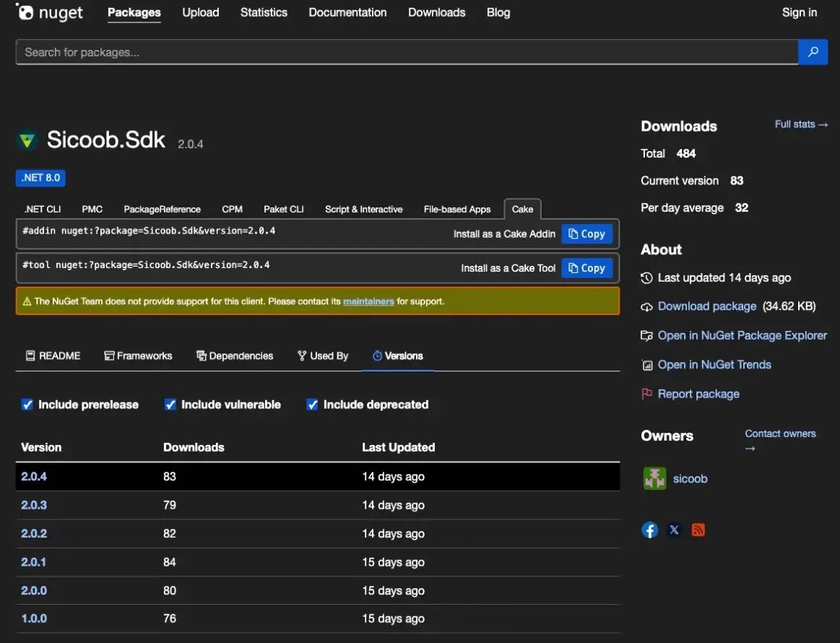This screenshot has width=840, height=643.
Task: Click the report package flag icon
Action: 646,394
